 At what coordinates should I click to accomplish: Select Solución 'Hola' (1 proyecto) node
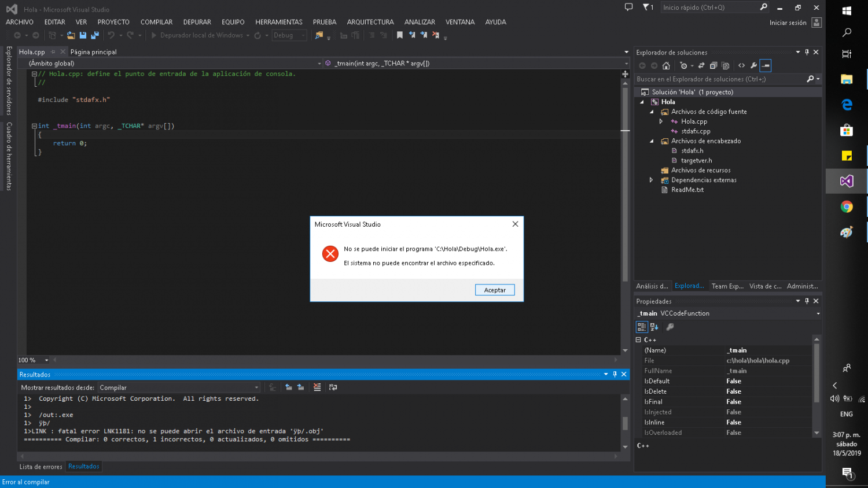692,92
